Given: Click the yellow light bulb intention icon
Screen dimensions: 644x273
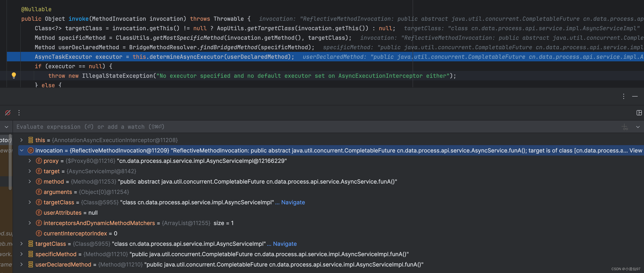Looking at the screenshot, I should 14,75.
